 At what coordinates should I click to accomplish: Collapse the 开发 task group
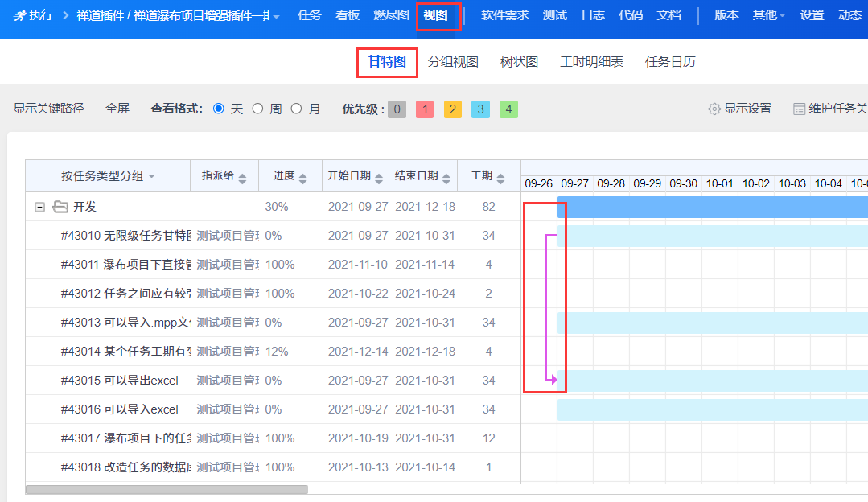click(x=39, y=207)
